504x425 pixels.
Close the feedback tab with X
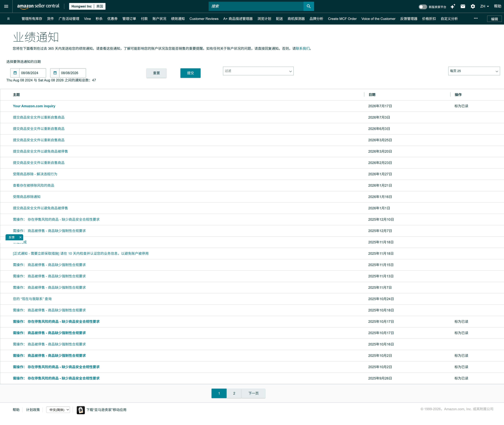click(x=20, y=237)
